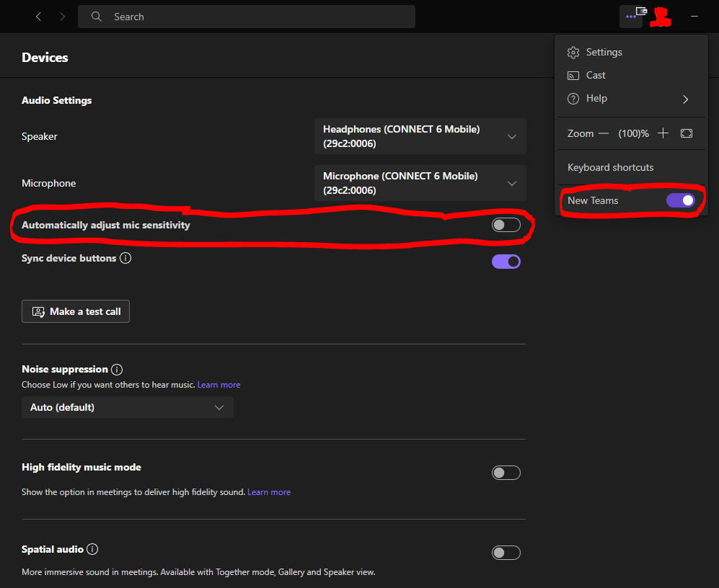Click the (100)% zoom level value
Screen dimensions: 719x588
click(633, 133)
